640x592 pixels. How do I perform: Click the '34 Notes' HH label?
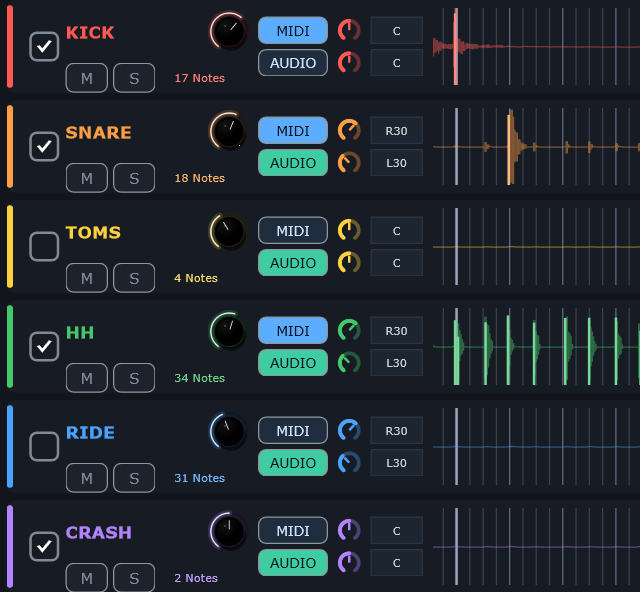200,378
